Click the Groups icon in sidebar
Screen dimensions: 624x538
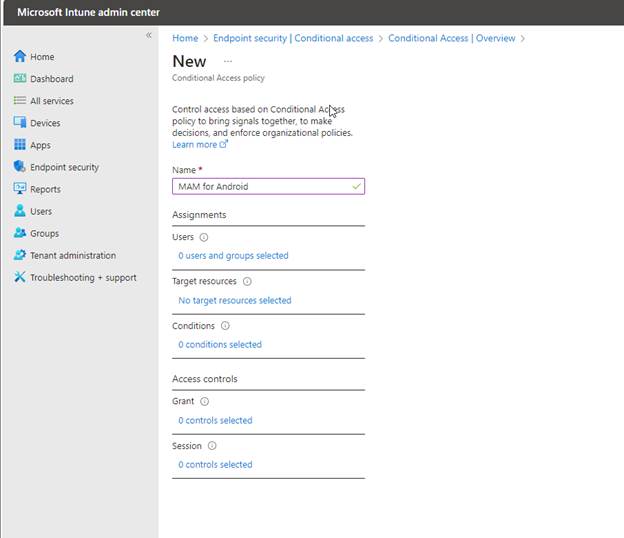click(20, 233)
